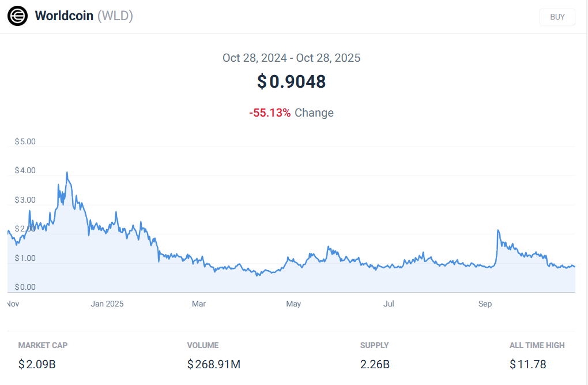Select the Oct 28, 2024 - Oct 28, 2025 date range
The image size is (588, 385).
click(x=291, y=58)
